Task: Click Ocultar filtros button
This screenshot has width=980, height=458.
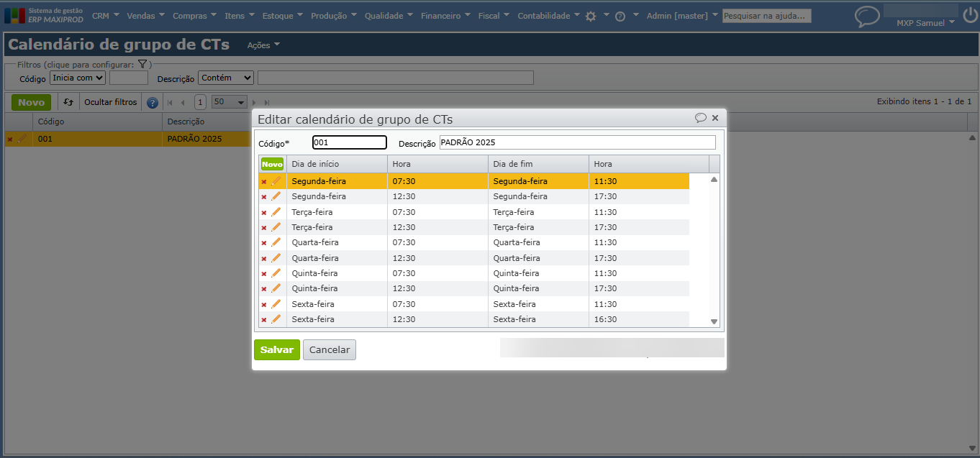Action: [x=111, y=102]
